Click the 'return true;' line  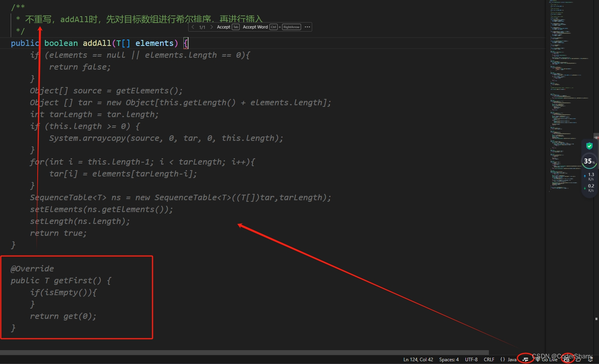[58, 233]
